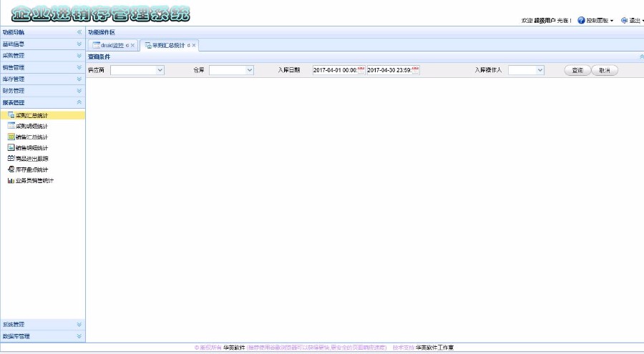The image size is (644, 354).
Task: Collapse the 功能导航 sidebar panel
Action: coord(79,32)
